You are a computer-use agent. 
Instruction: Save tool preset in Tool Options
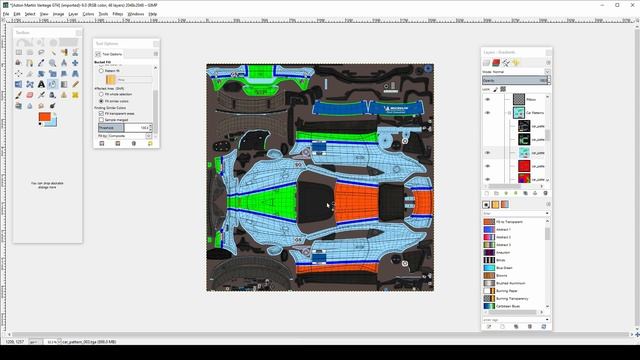(x=102, y=144)
